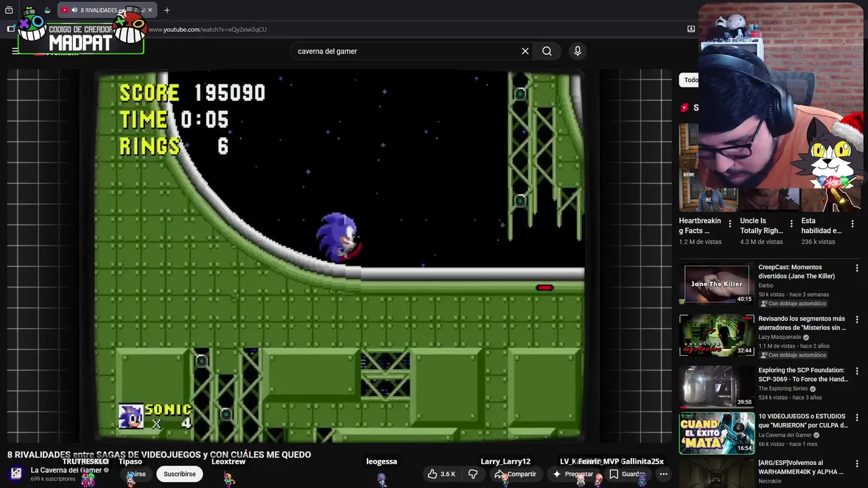
Task: Open the Esta habilidad short title
Action: [821, 226]
